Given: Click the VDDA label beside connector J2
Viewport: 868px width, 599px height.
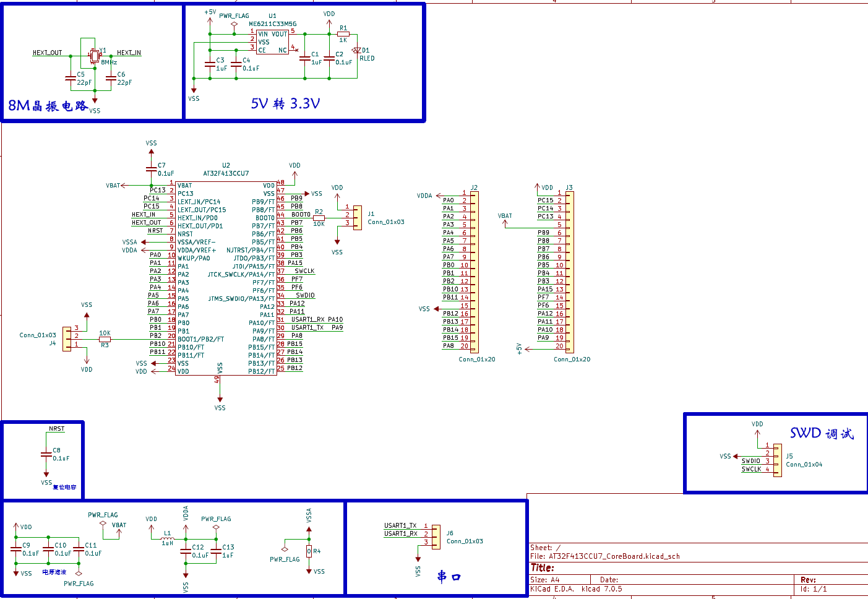Looking at the screenshot, I should pos(424,196).
